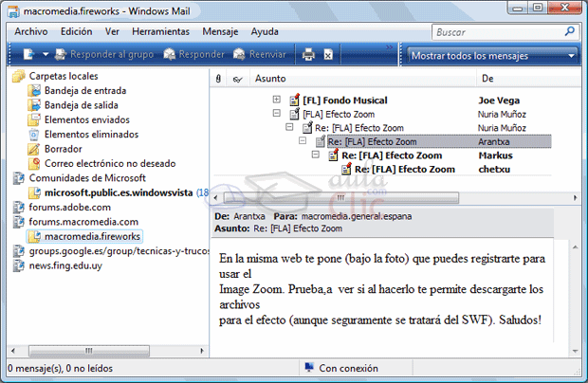The width and height of the screenshot is (588, 383).
Task: Collapse the Arantxa reply thread
Action: pos(303,141)
